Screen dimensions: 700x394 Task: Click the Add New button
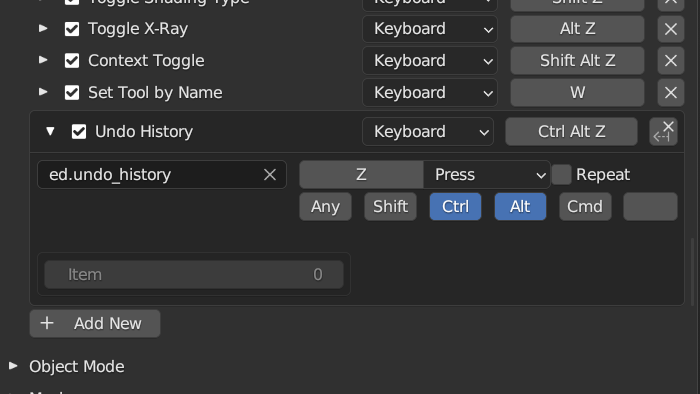coord(95,323)
